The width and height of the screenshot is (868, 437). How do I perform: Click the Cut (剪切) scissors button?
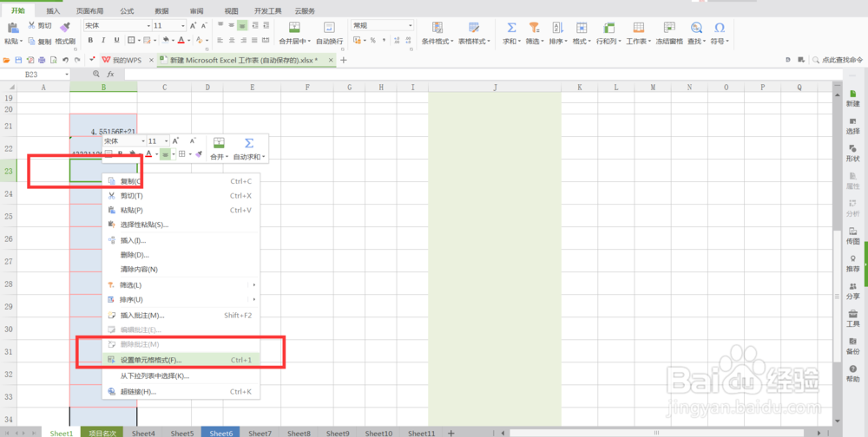coord(39,25)
